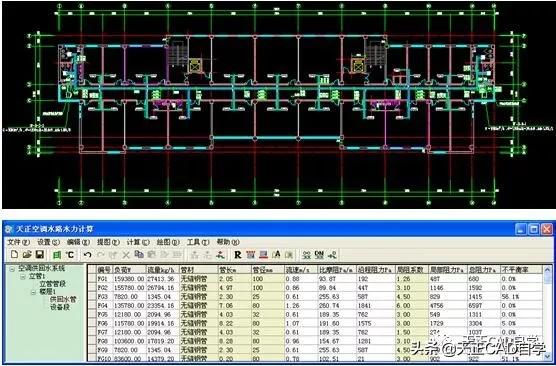Click the green table toolbar icon

(x=57, y=255)
